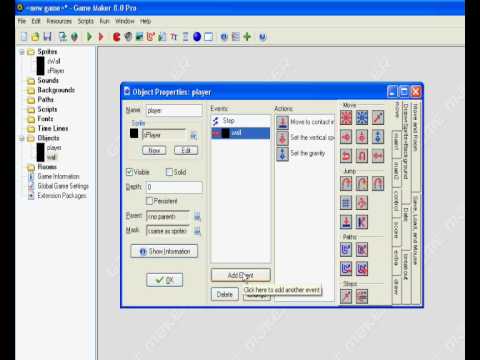Open the Scripts menu
This screenshot has height=360, width=480.
click(86, 21)
